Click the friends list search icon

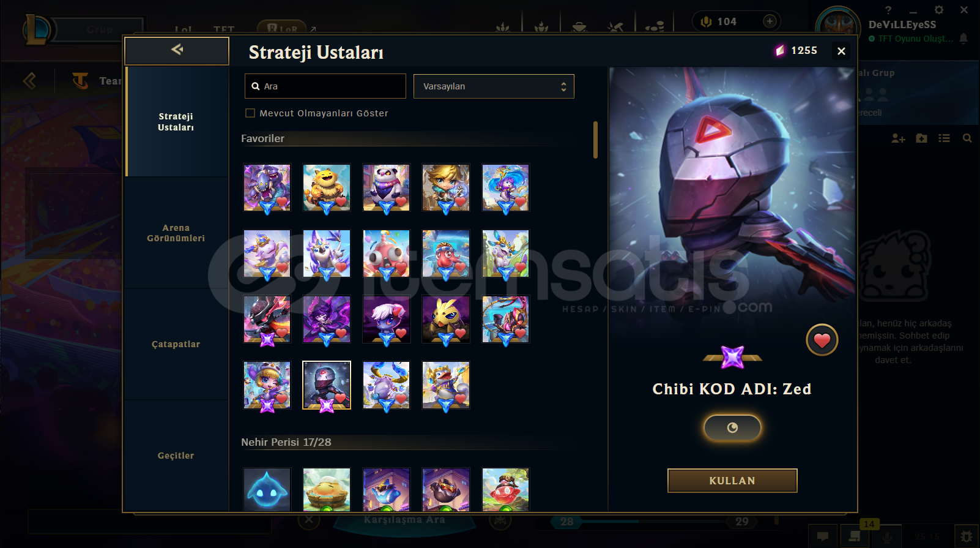(x=967, y=138)
